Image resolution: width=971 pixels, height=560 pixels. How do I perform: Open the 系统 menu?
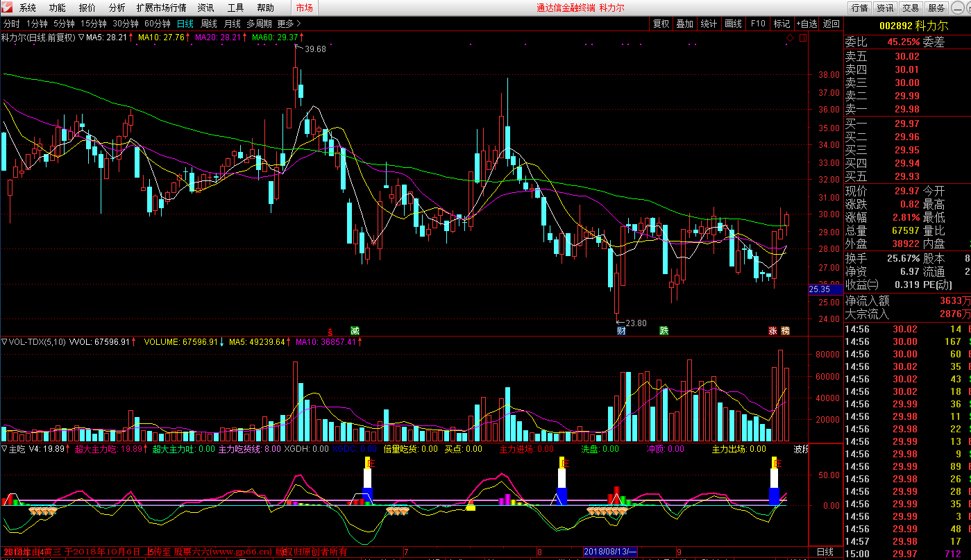tap(28, 8)
